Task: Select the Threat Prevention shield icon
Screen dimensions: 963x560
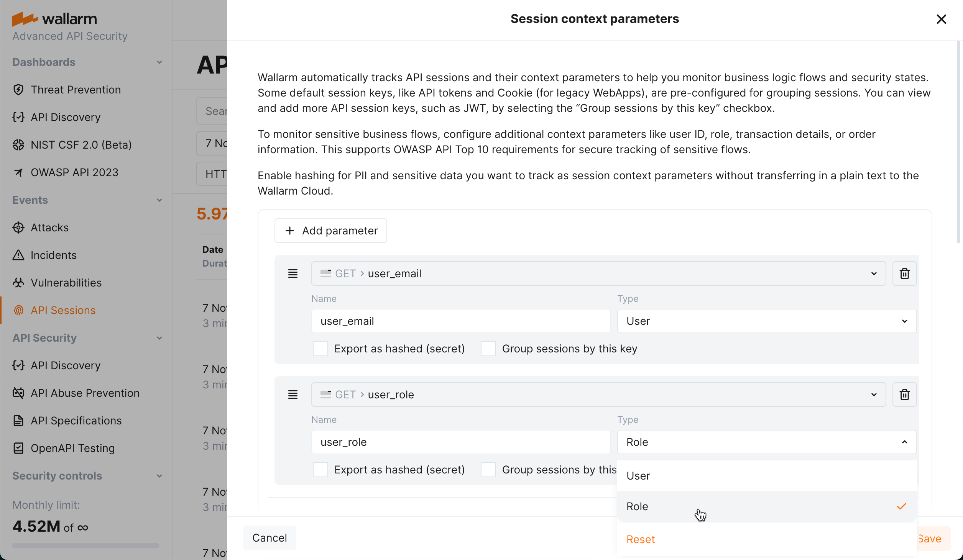Action: (18, 89)
